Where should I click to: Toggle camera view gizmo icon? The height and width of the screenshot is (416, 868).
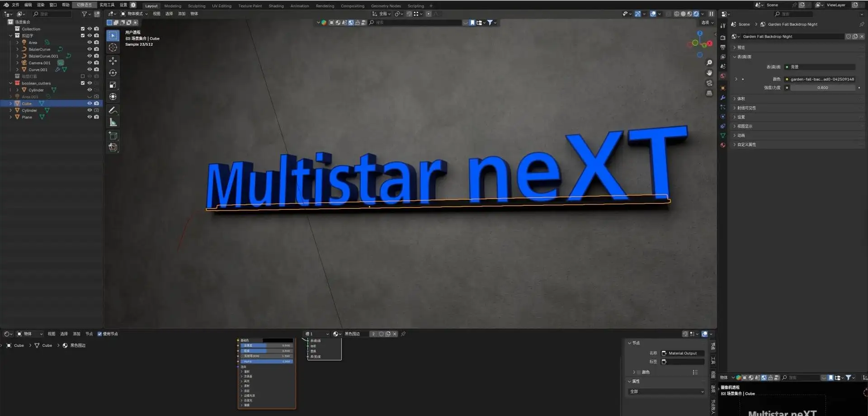click(x=709, y=83)
